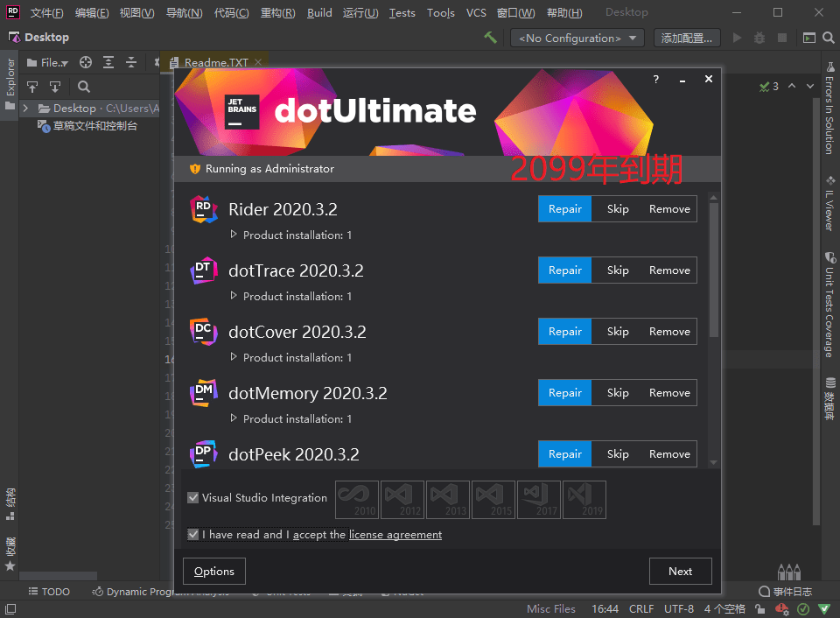Jump to previous highlighted error arrow
This screenshot has height=618, width=840.
pyautogui.click(x=792, y=86)
